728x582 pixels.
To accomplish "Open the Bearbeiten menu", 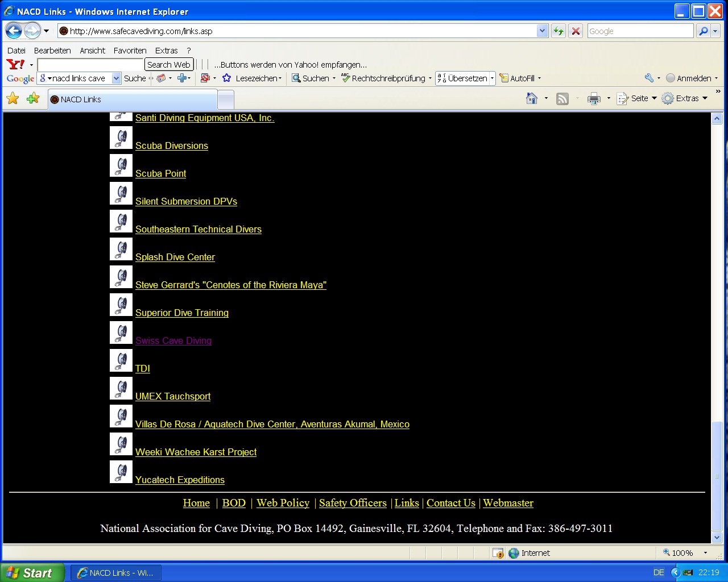I will point(52,51).
